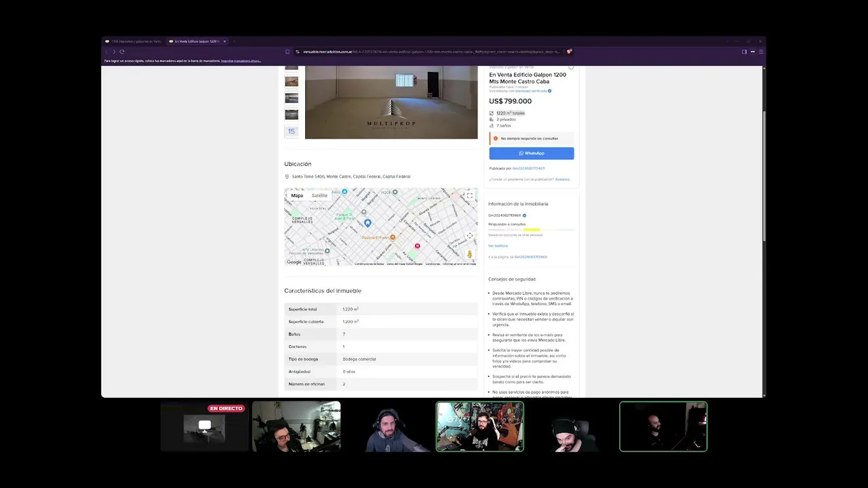Image resolution: width=868 pixels, height=488 pixels.
Task: Click the 'Avisanos' report link
Action: 562,179
